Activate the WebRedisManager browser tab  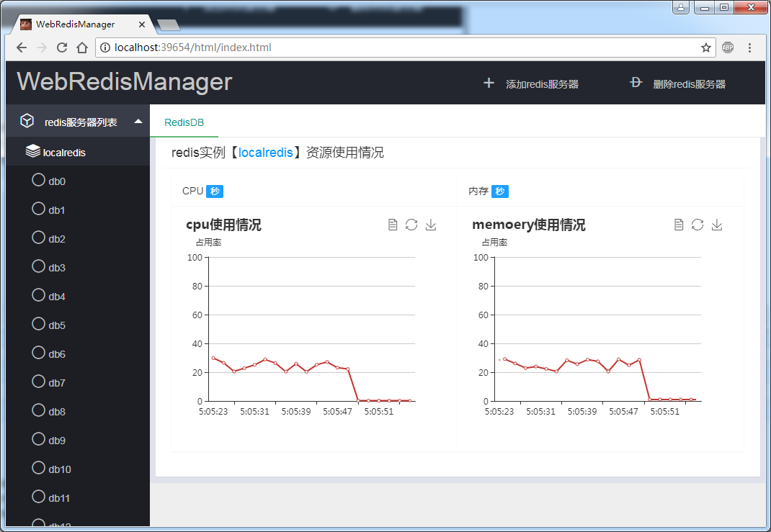pos(81,24)
